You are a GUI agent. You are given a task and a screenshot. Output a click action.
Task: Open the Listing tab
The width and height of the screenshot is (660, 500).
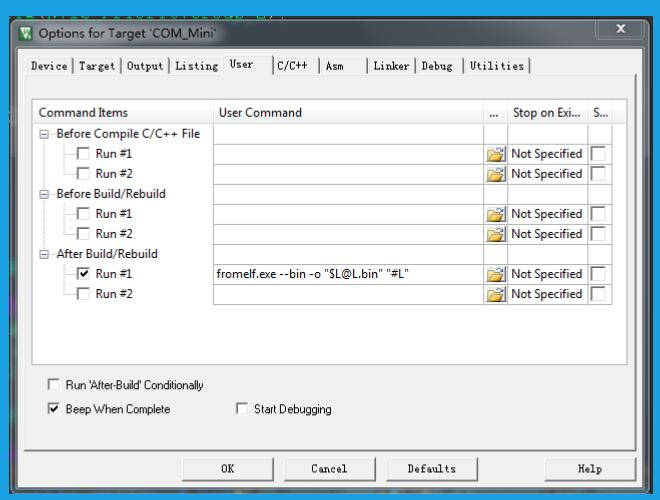[x=197, y=66]
